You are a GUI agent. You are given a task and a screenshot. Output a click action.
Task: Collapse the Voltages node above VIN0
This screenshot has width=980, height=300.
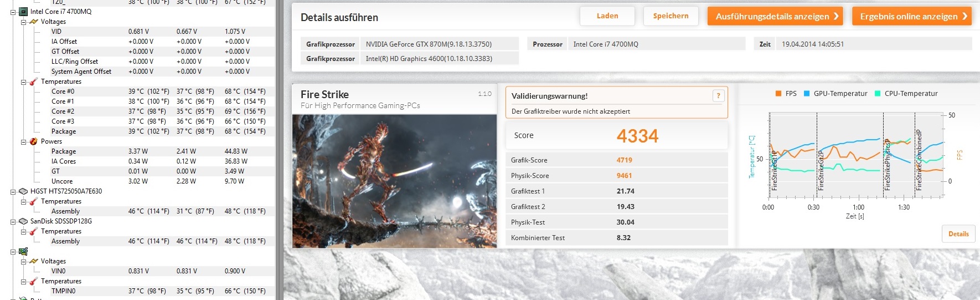click(23, 261)
